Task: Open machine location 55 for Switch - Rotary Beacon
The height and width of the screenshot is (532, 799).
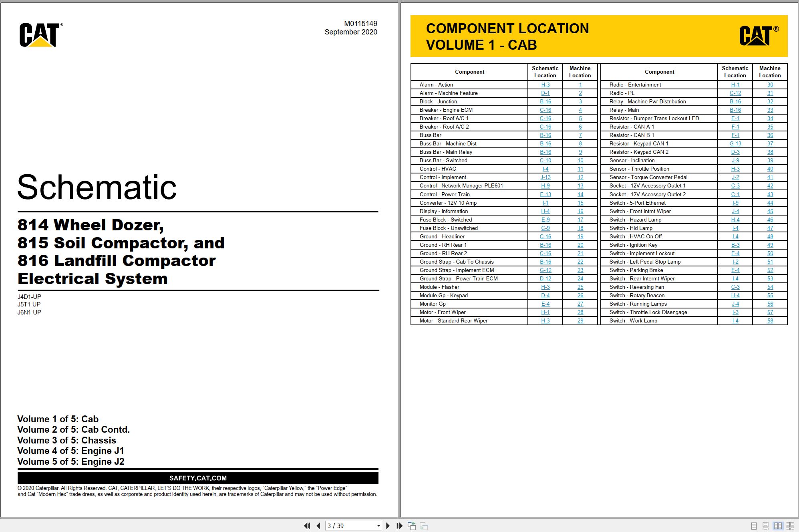Action: (x=770, y=295)
